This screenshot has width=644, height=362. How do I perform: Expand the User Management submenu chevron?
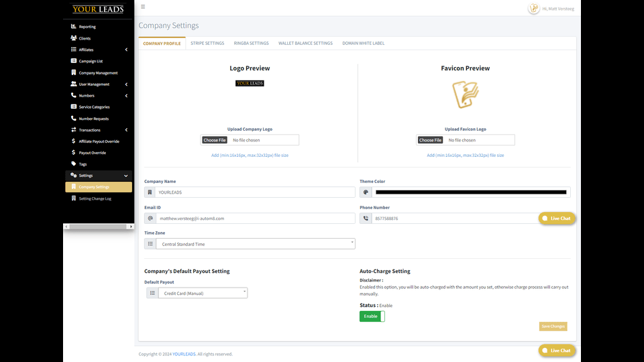pyautogui.click(x=126, y=84)
